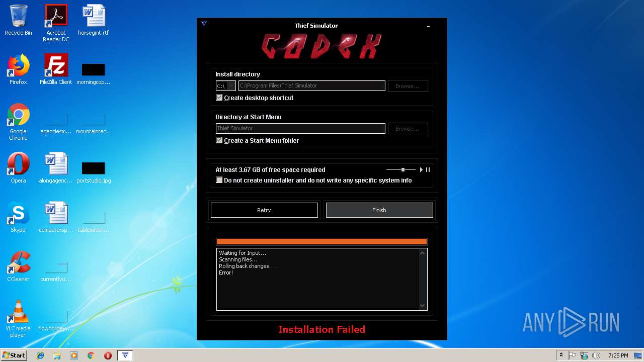
Task: Select the computersp... Word document
Action: (x=56, y=217)
